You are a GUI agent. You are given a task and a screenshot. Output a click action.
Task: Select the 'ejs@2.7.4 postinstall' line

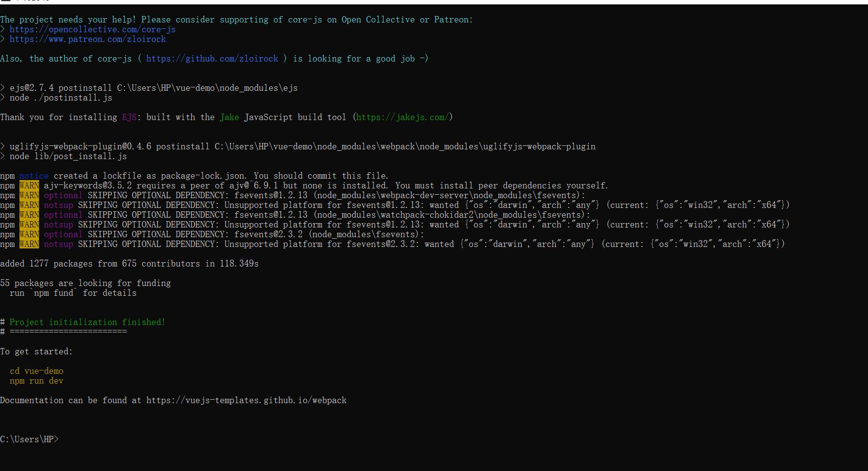(149, 88)
